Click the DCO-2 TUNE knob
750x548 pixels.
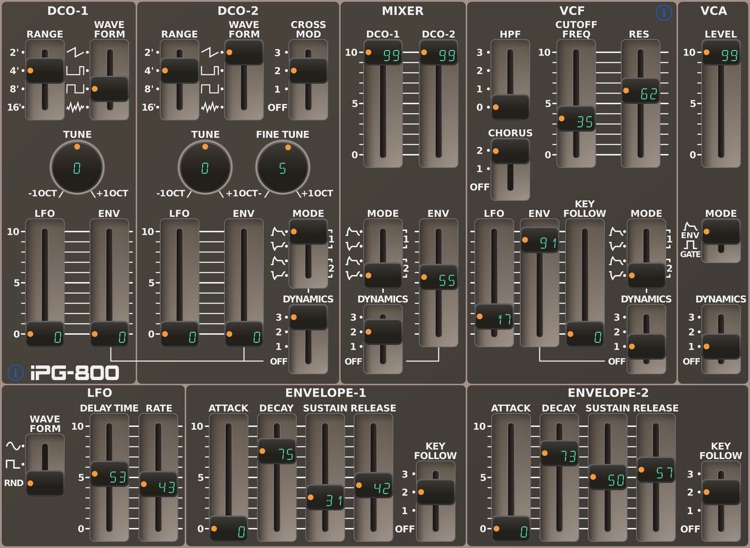205,167
